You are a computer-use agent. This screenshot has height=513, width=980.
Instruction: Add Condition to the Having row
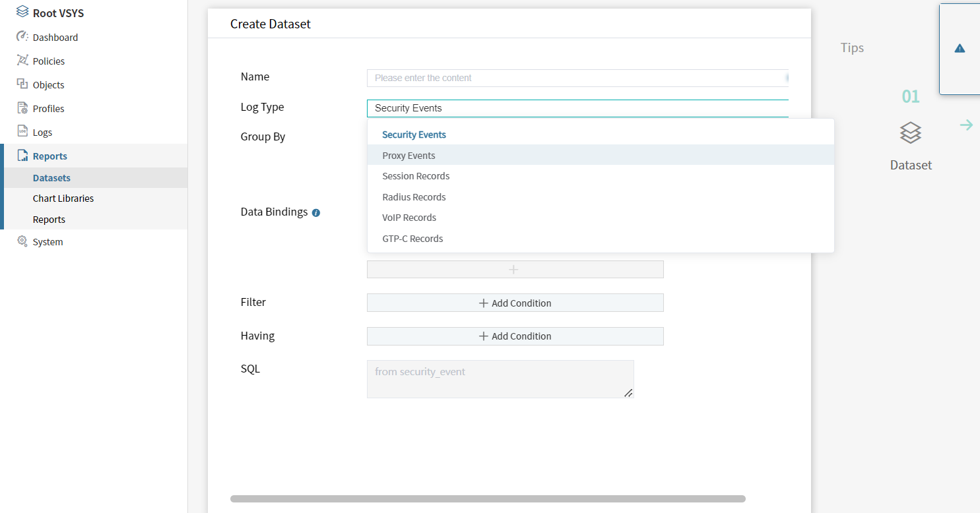(x=515, y=336)
